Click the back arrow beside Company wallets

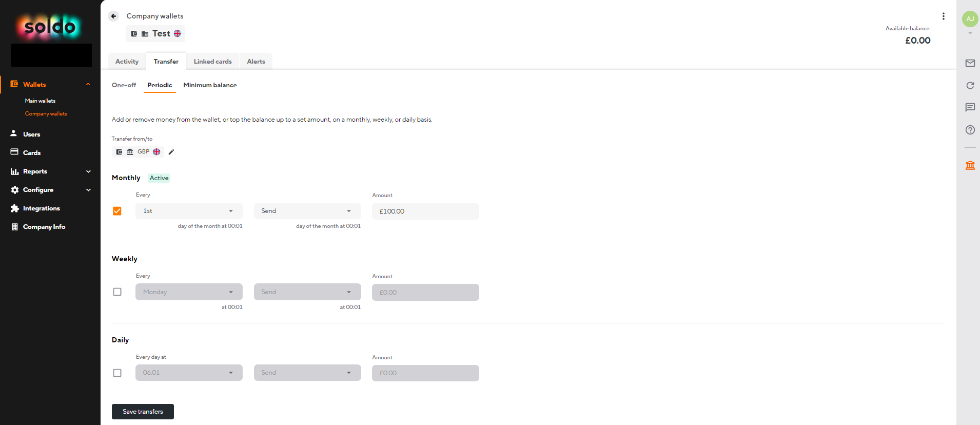tap(113, 16)
